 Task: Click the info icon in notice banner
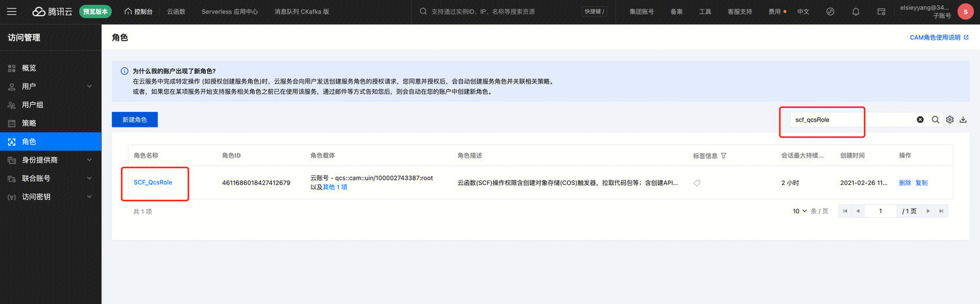(x=124, y=71)
